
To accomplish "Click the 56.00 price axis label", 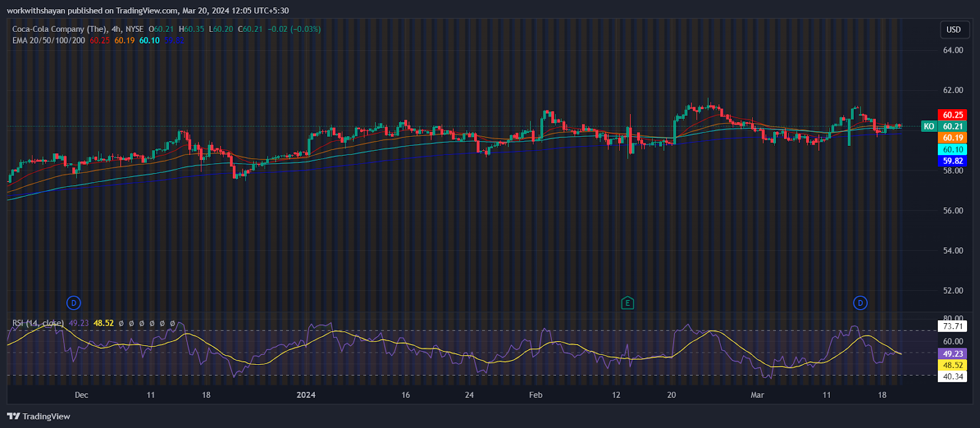I will click(x=953, y=210).
